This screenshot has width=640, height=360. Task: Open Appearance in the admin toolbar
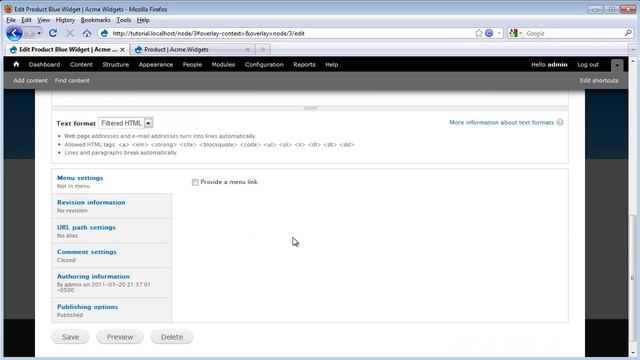pyautogui.click(x=156, y=64)
